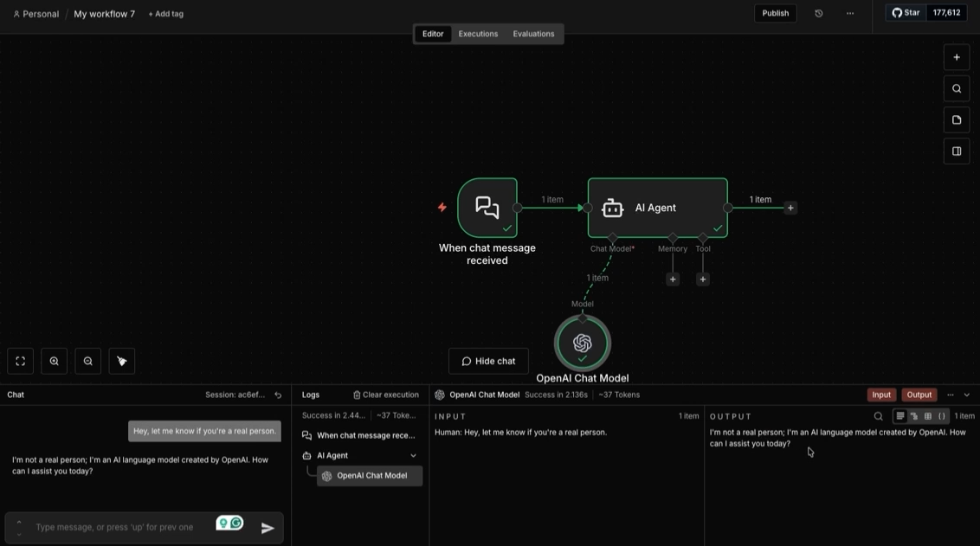The image size is (980, 546).
Task: Clear execution logs
Action: pyautogui.click(x=385, y=395)
